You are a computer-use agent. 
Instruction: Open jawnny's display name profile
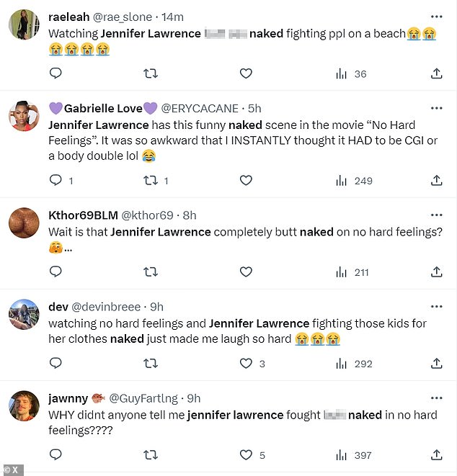(68, 398)
